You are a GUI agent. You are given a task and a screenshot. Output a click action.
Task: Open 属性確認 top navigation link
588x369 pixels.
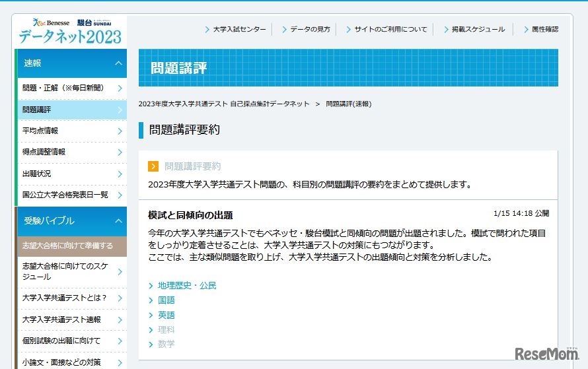click(x=545, y=29)
